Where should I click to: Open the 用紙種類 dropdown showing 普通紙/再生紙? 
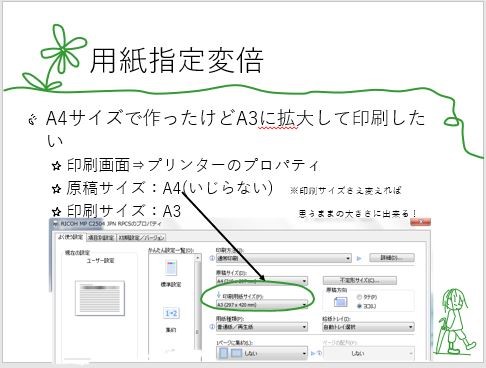[262, 327]
